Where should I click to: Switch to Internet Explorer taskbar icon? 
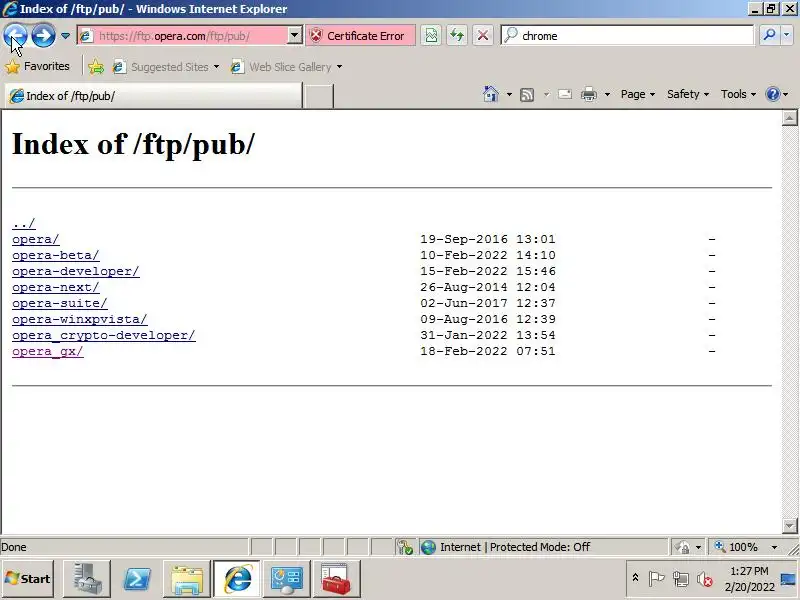point(237,579)
